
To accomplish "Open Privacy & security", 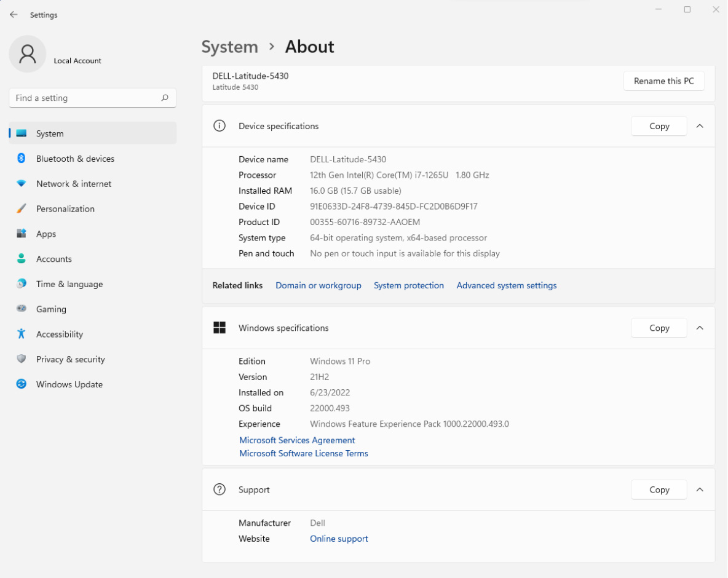I will (x=92, y=359).
